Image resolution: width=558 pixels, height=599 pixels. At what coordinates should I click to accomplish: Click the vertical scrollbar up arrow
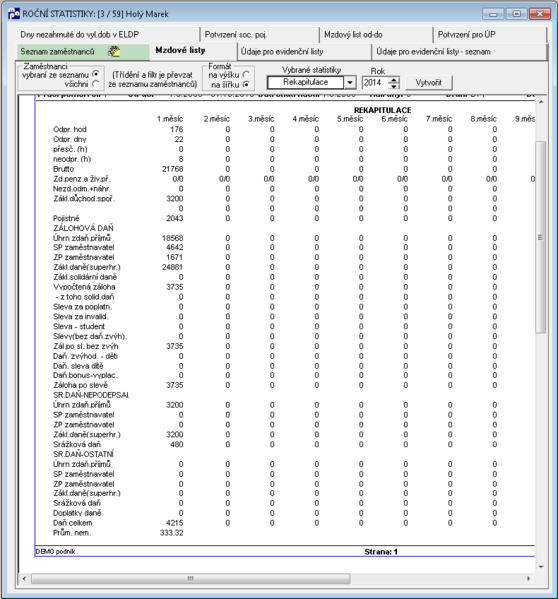pyautogui.click(x=541, y=102)
